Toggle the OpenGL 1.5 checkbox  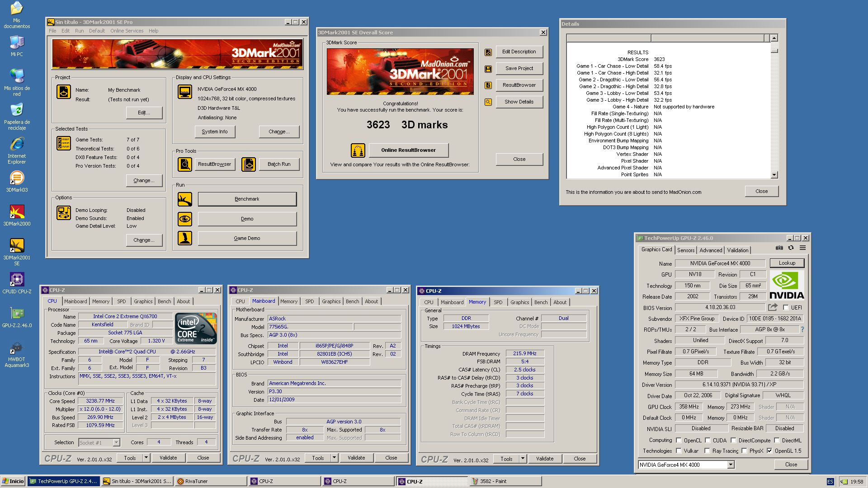coord(769,451)
